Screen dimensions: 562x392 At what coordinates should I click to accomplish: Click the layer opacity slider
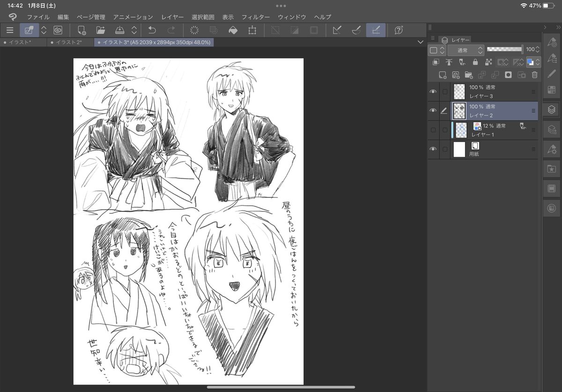(505, 49)
